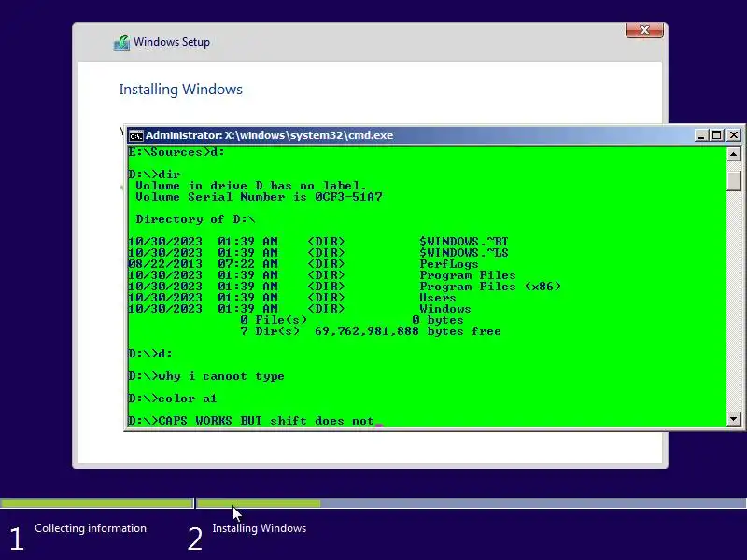Click the cmd scrollbar down arrow
747x560 pixels.
[733, 419]
